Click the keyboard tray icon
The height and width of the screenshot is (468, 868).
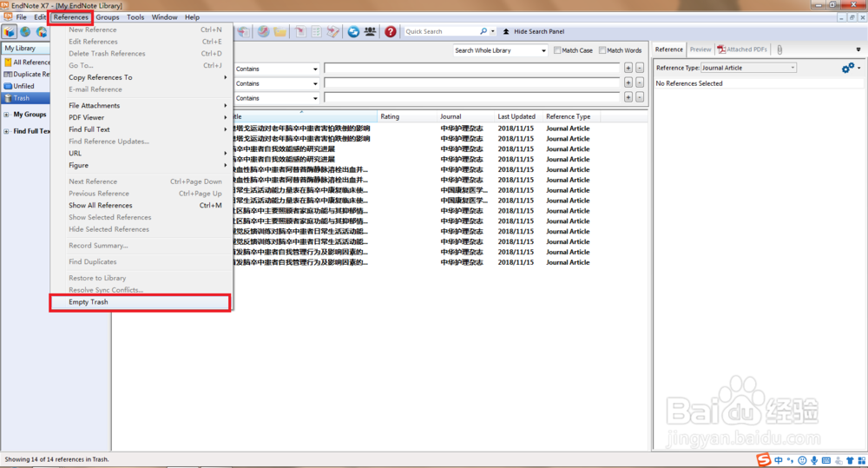click(x=826, y=460)
